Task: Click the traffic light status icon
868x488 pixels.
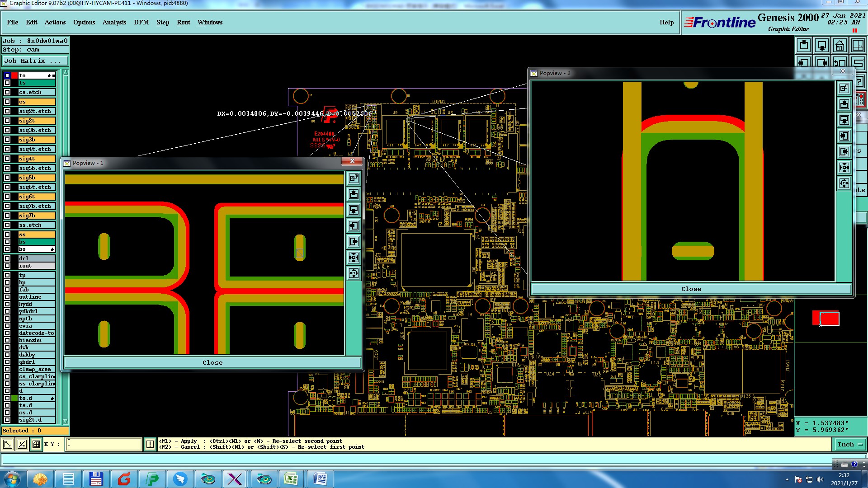Action: point(861,99)
